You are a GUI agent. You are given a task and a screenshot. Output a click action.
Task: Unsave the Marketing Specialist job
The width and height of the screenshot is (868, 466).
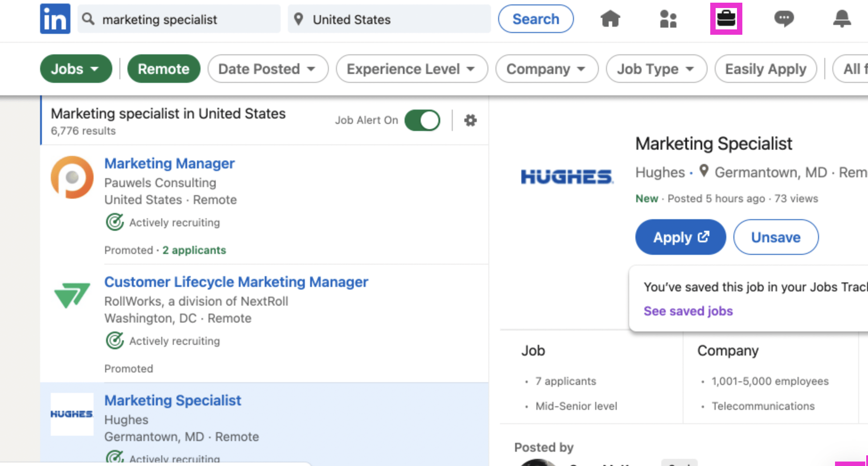click(776, 237)
